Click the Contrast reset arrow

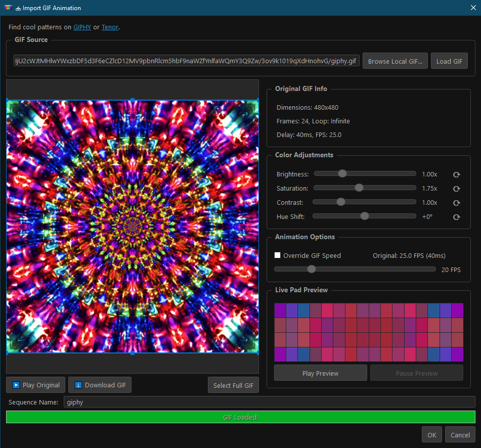point(456,203)
